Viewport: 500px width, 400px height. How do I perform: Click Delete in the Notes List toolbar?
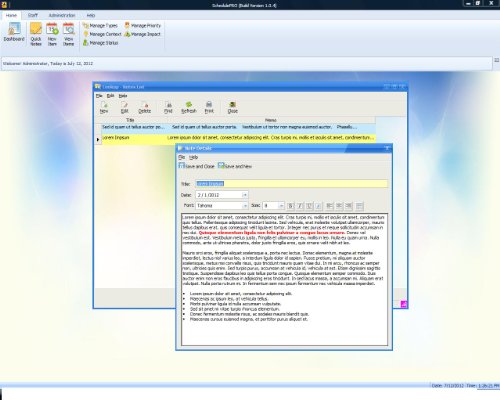click(x=145, y=108)
